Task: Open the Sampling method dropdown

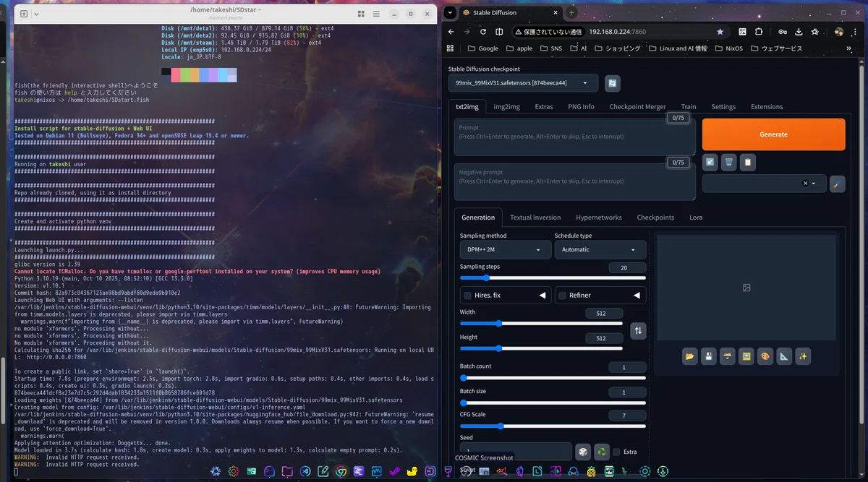Action: click(506, 249)
